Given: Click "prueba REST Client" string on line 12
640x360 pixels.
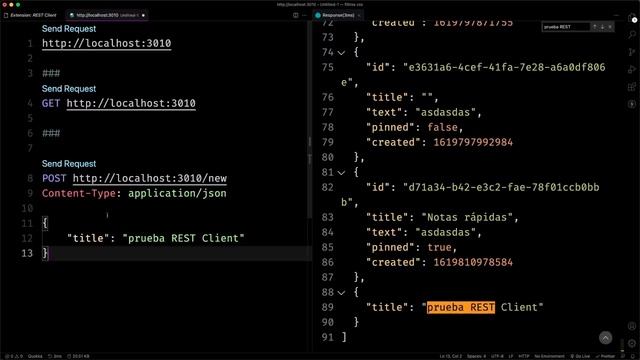Looking at the screenshot, I should click(x=183, y=238).
